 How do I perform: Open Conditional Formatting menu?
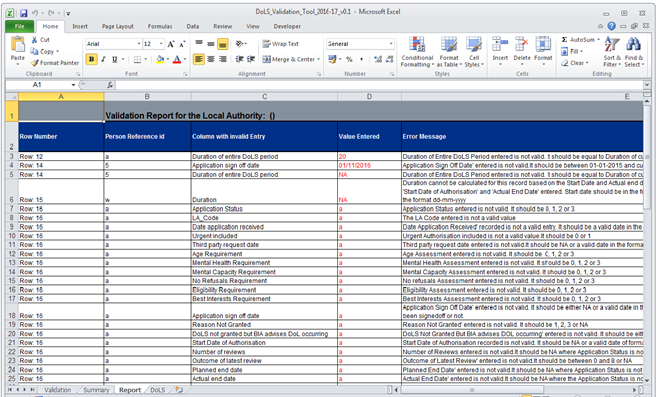coord(417,52)
